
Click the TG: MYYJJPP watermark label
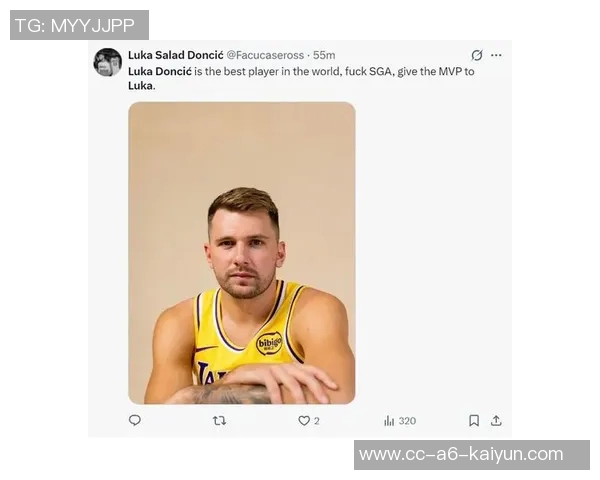click(x=79, y=25)
